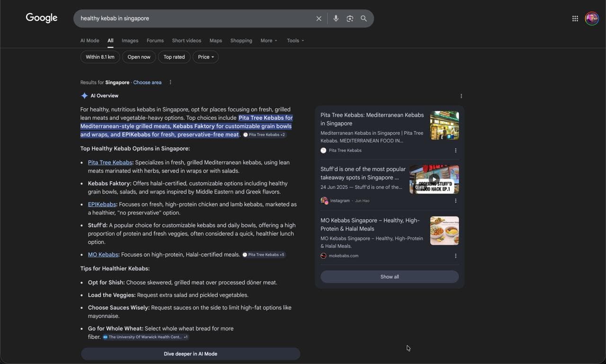This screenshot has height=364, width=606.
Task: Select the All results tab
Action: coord(110,41)
